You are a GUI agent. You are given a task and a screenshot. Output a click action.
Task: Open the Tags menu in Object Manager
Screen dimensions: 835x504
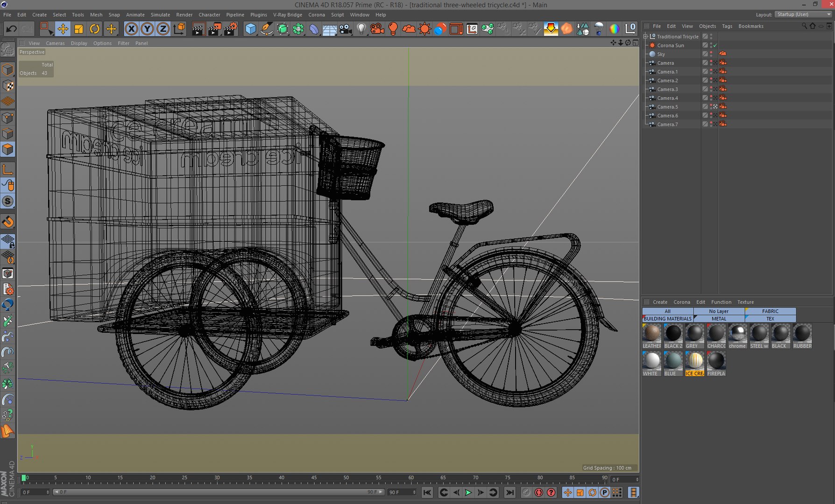727,26
